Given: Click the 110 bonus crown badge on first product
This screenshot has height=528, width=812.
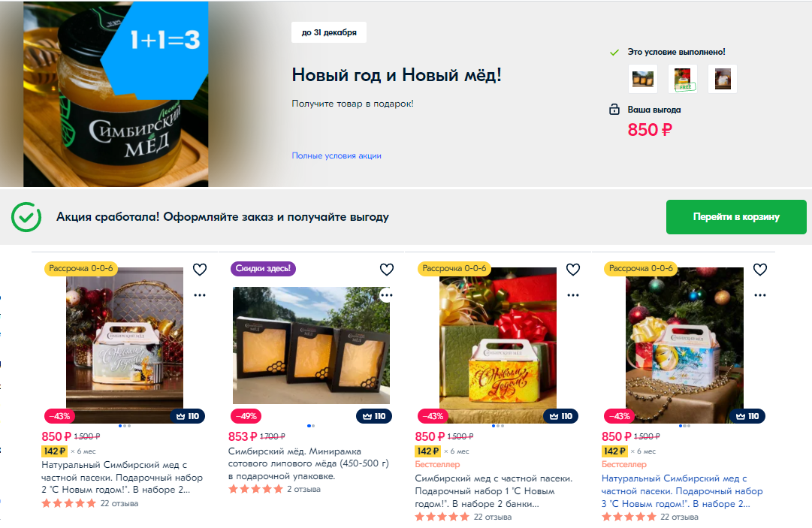Looking at the screenshot, I should click(188, 416).
